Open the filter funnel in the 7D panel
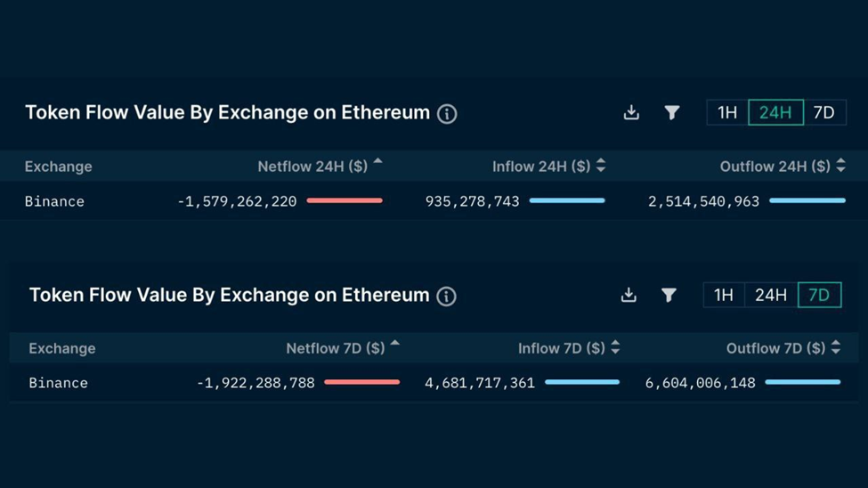Viewport: 868px width, 488px height. tap(669, 295)
